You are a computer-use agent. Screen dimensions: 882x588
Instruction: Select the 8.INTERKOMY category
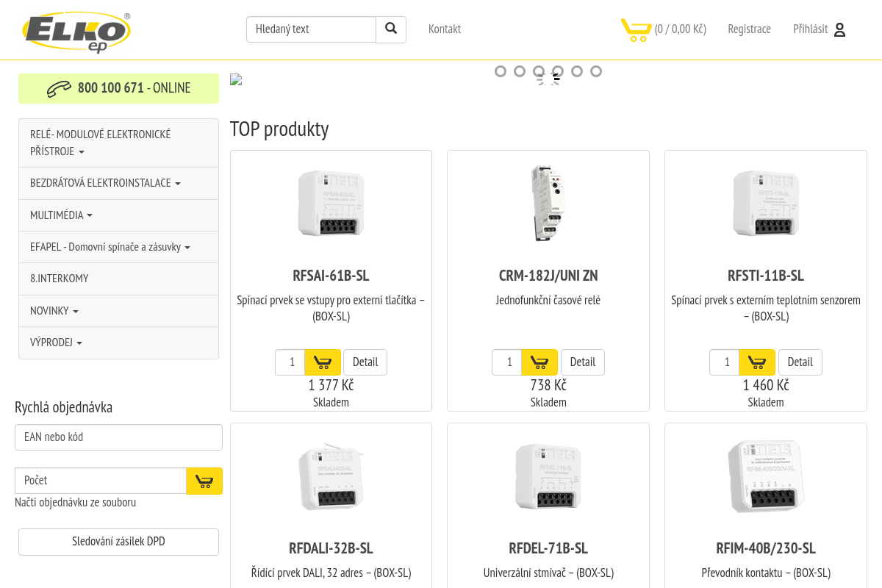pyautogui.click(x=60, y=279)
